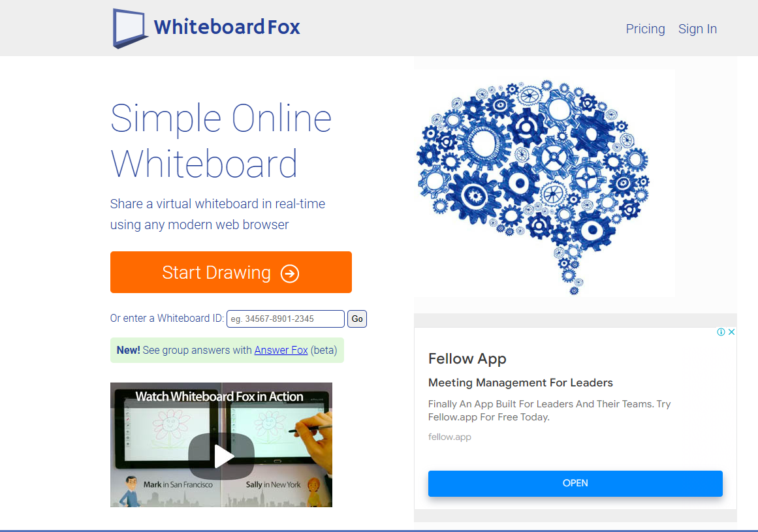This screenshot has height=532, width=758.
Task: Click the Start Drawing button
Action: (x=231, y=272)
